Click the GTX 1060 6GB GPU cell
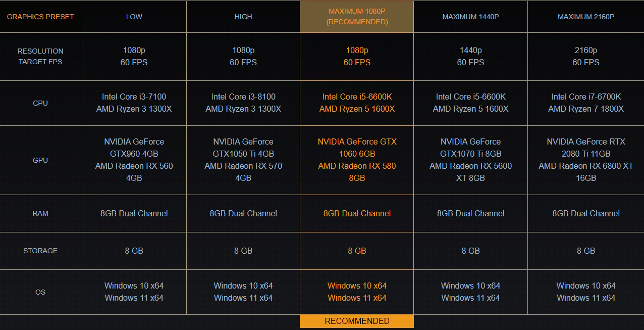This screenshot has width=644, height=330. pyautogui.click(x=357, y=160)
